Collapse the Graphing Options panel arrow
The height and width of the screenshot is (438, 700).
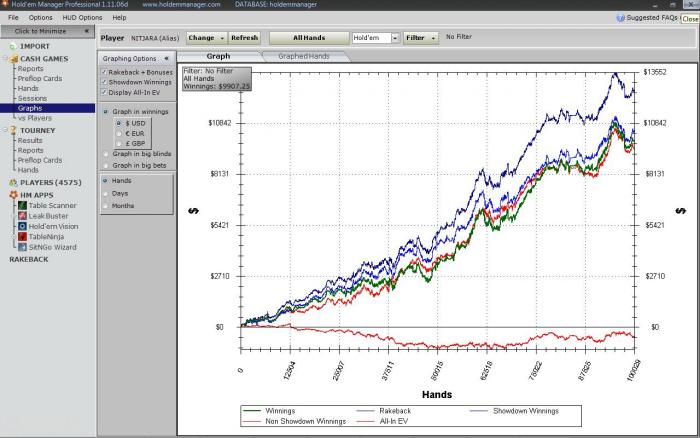166,58
